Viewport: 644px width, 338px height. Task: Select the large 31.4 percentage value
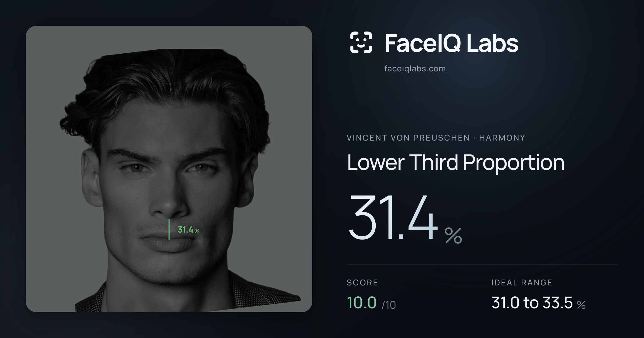(x=393, y=217)
